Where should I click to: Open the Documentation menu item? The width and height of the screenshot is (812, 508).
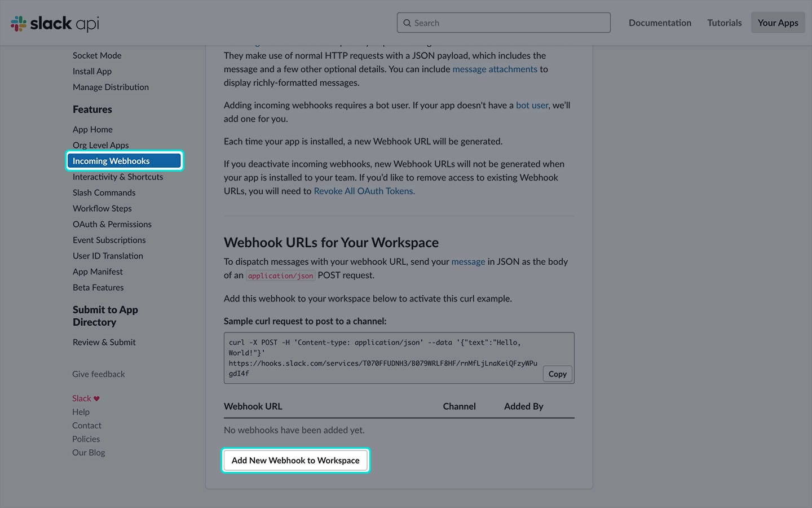660,23
